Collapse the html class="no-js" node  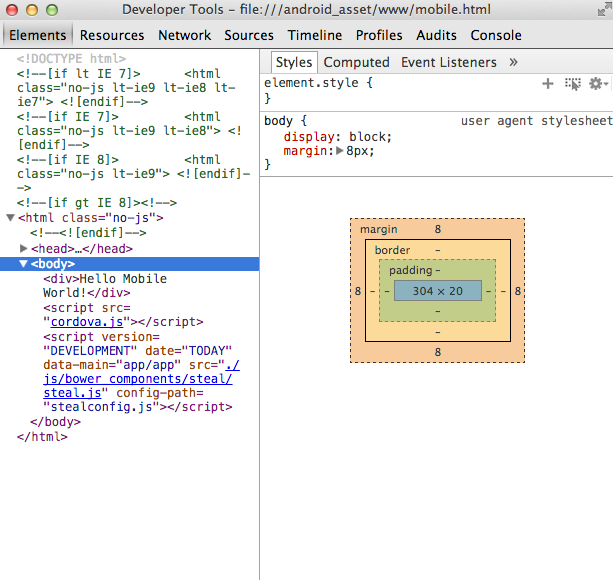(11, 218)
